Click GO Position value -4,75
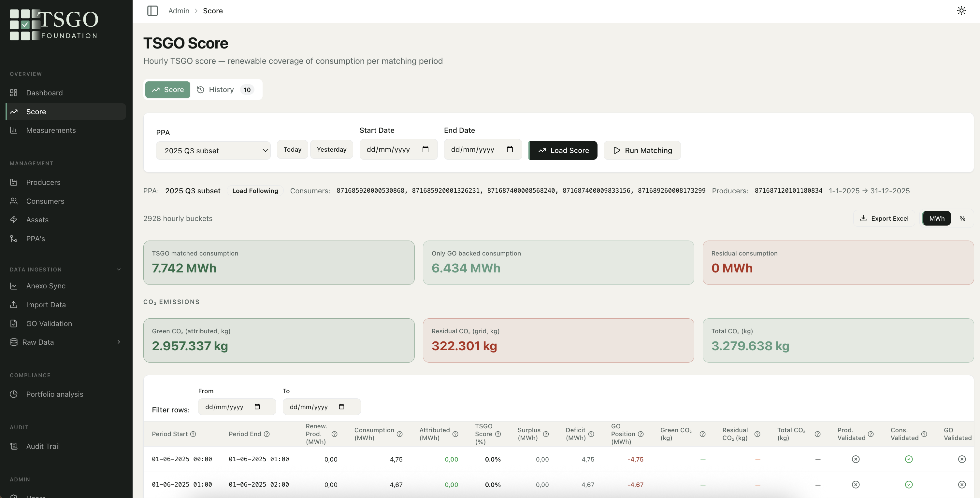980x498 pixels. point(635,459)
